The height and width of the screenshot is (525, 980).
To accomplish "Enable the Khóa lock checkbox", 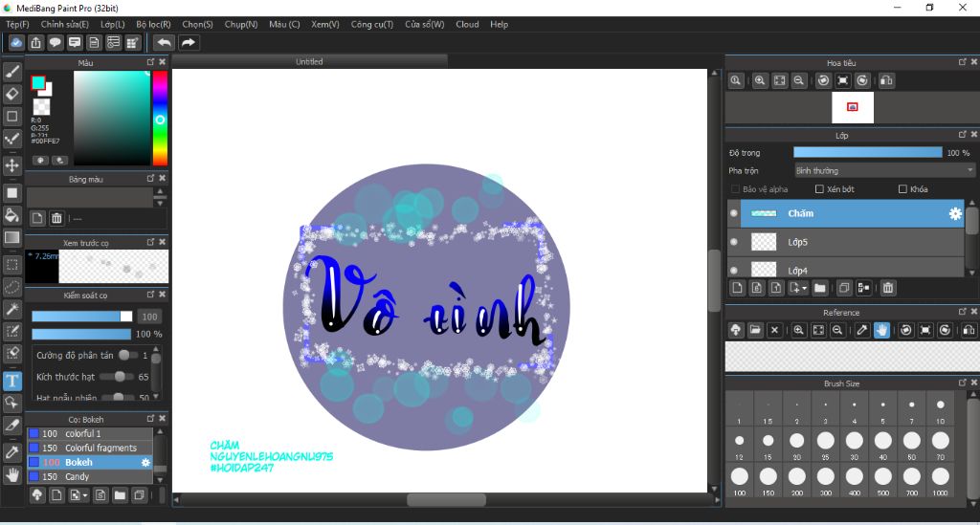I will tap(902, 189).
